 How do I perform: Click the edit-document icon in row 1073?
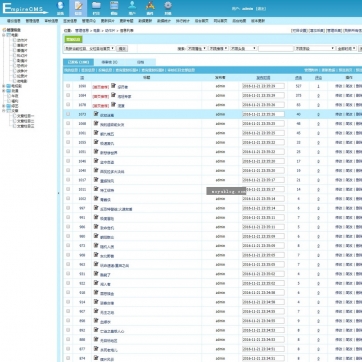[96, 114]
